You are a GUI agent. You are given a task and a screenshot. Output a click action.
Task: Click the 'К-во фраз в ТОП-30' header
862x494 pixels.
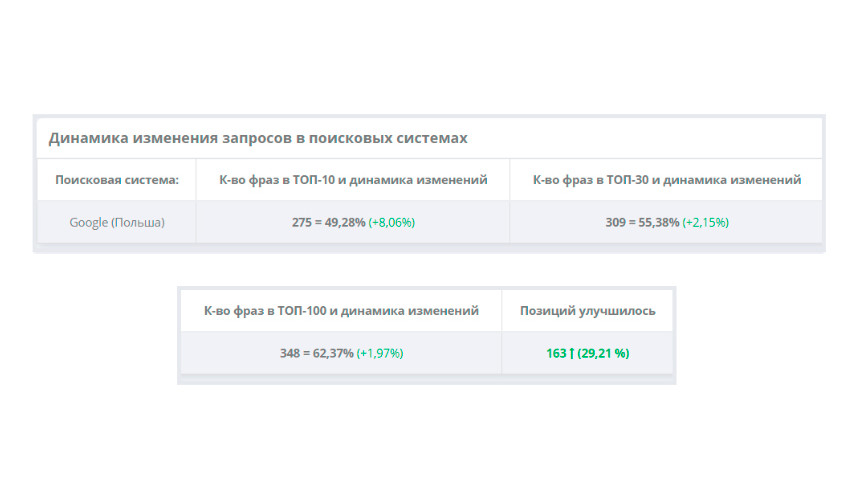(x=667, y=180)
